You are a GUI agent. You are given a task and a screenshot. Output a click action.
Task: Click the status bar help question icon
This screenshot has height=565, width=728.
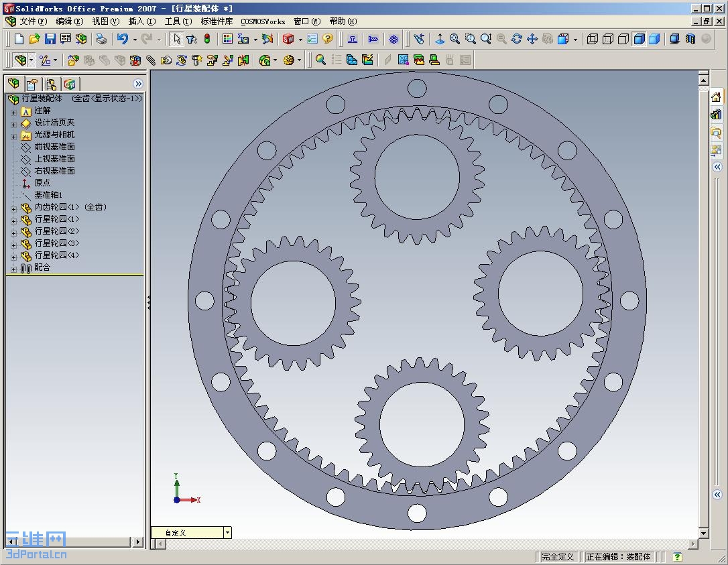[x=678, y=557]
